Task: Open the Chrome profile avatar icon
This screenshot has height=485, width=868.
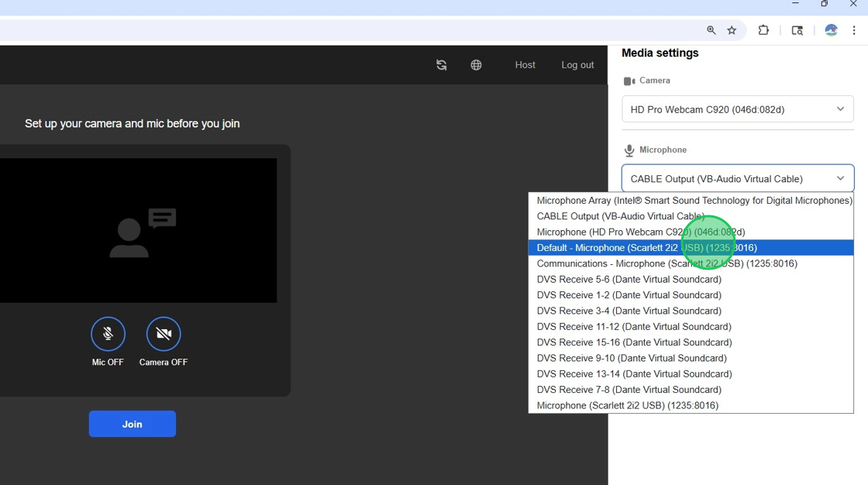Action: pyautogui.click(x=830, y=29)
